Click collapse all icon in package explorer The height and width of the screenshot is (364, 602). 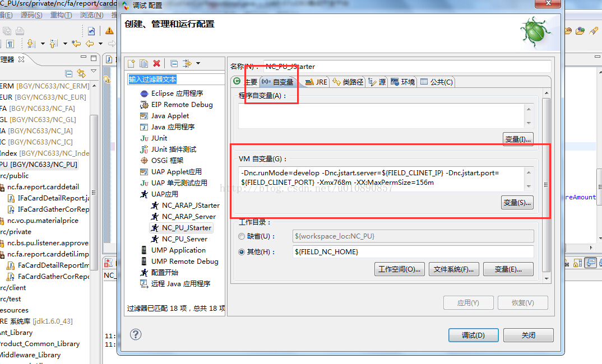coord(69,73)
